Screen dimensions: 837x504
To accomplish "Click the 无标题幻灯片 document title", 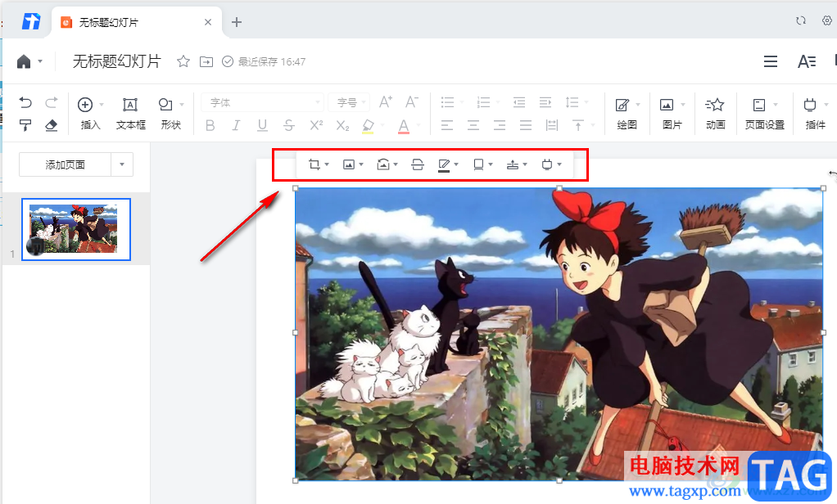I will click(116, 61).
